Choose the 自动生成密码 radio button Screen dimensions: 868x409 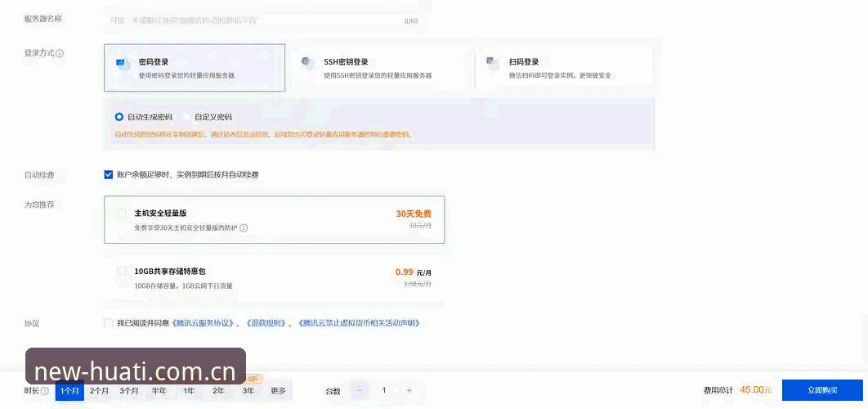tap(119, 117)
